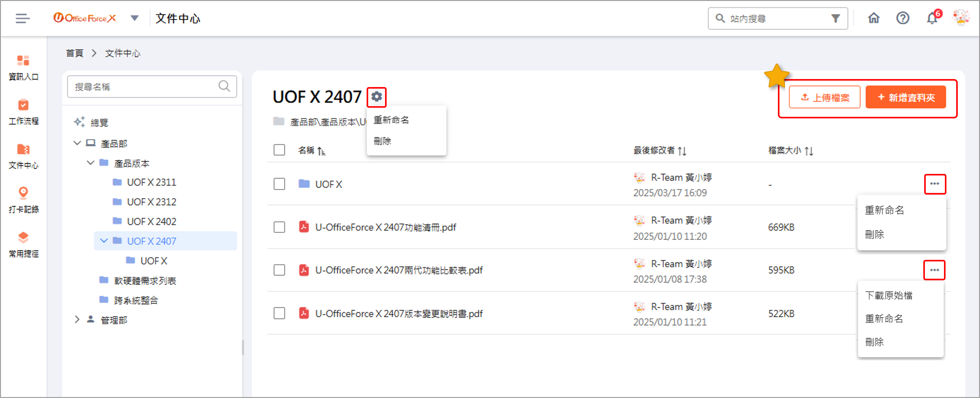Screen dimensions: 980x398
Task: Click 產品部\產品版本 path text
Action: pyautogui.click(x=328, y=122)
